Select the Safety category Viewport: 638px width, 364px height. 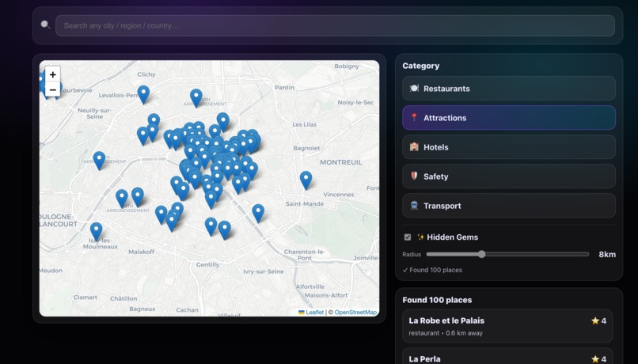click(x=509, y=176)
